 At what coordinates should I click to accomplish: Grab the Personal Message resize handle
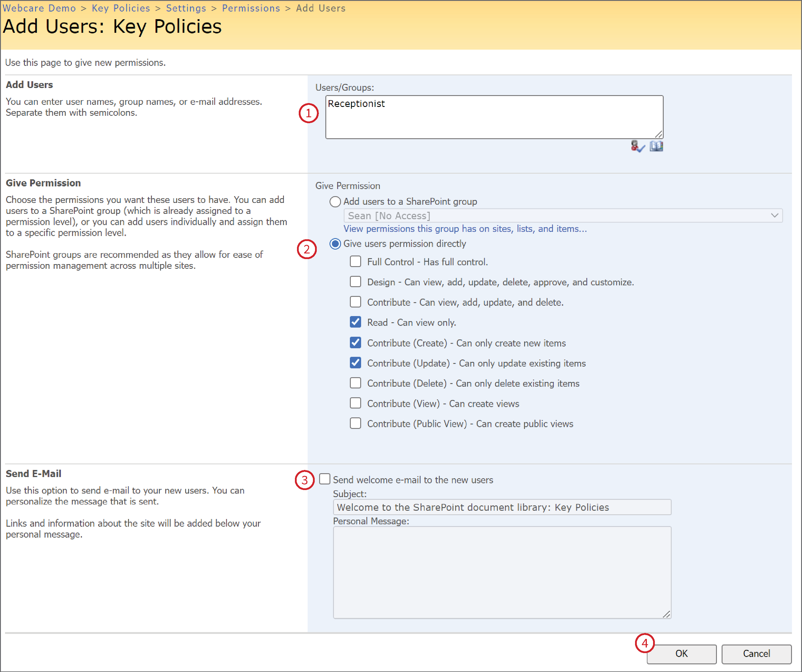coord(666,614)
